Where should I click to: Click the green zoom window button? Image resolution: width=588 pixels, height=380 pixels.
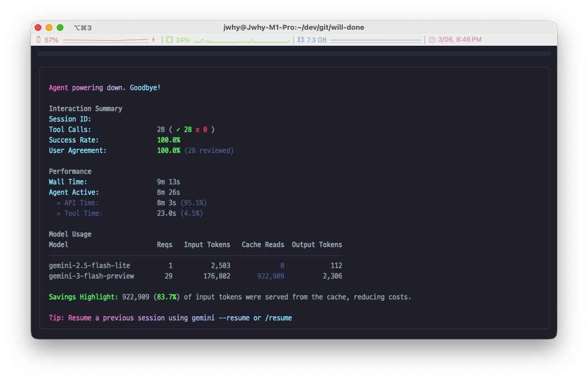60,28
